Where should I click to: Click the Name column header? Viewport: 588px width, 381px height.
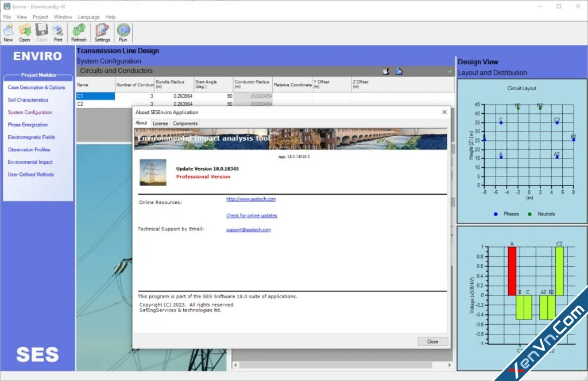96,85
